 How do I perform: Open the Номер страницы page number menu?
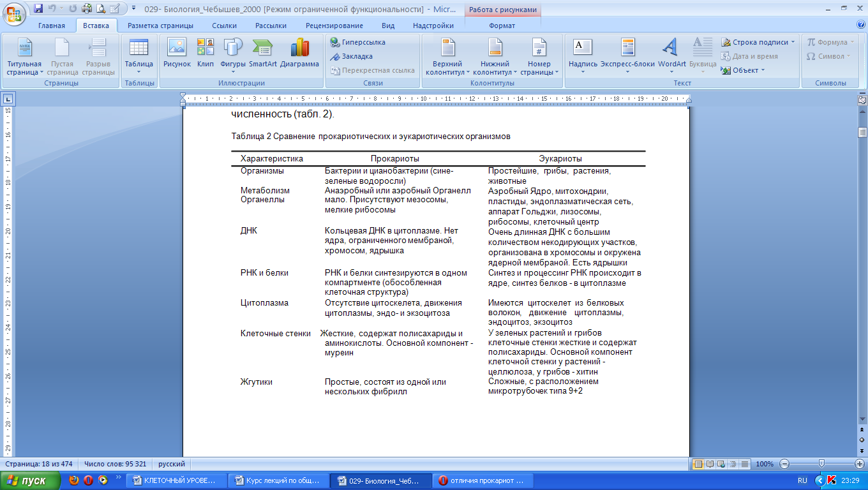point(539,57)
